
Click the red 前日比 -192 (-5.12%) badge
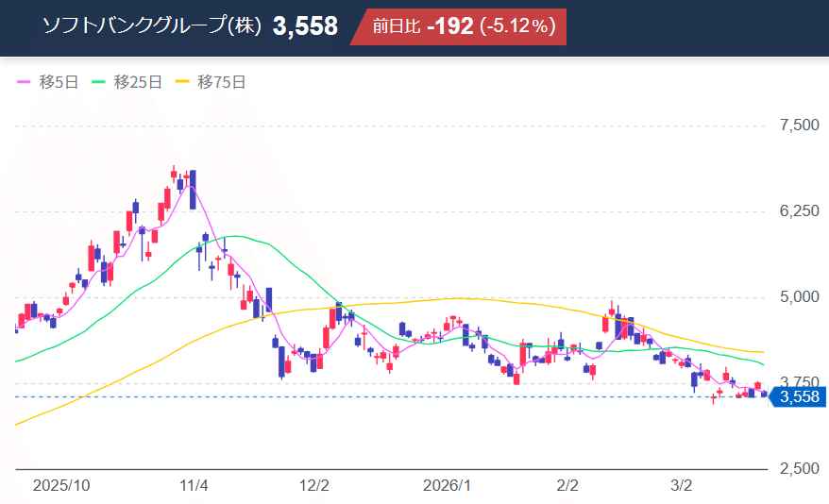point(458,26)
